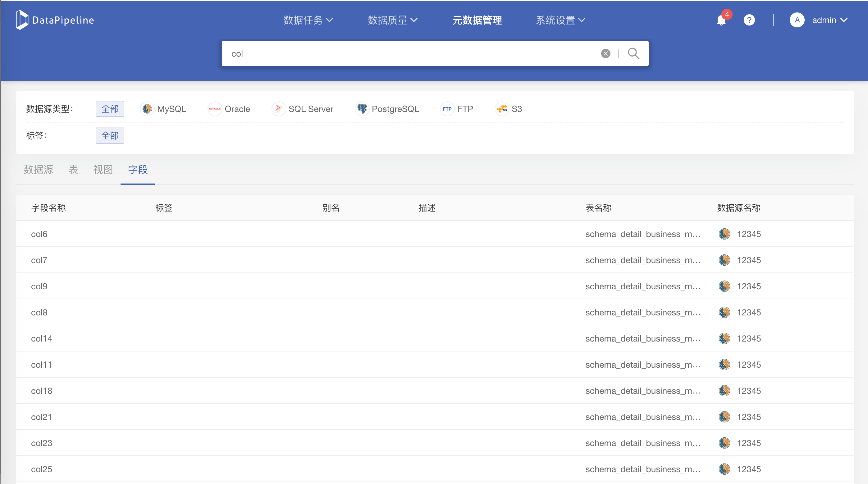Image resolution: width=868 pixels, height=484 pixels.
Task: Filter by SQL Server source type
Action: [x=303, y=109]
